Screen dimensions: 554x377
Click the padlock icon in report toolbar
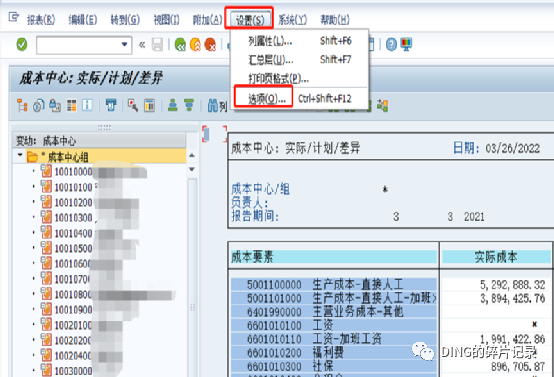click(55, 105)
